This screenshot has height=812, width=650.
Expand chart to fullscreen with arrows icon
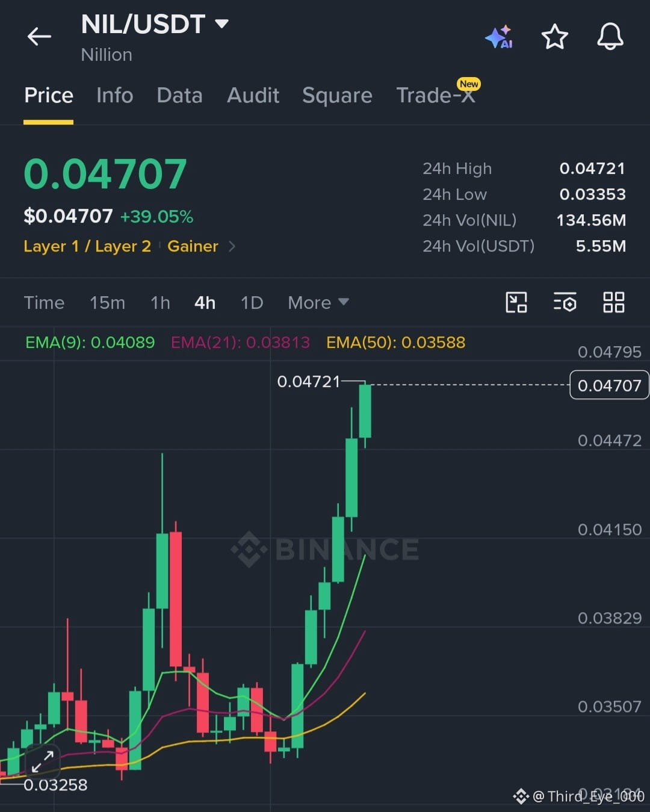tap(43, 762)
